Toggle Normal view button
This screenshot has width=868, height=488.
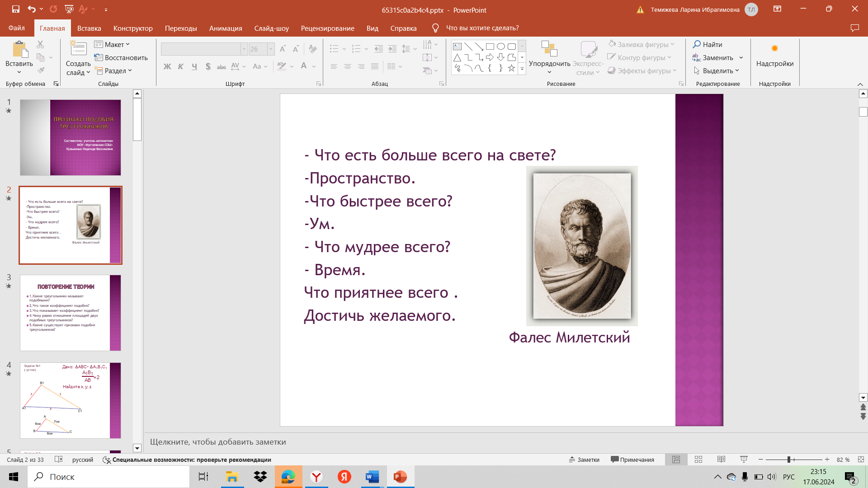676,460
